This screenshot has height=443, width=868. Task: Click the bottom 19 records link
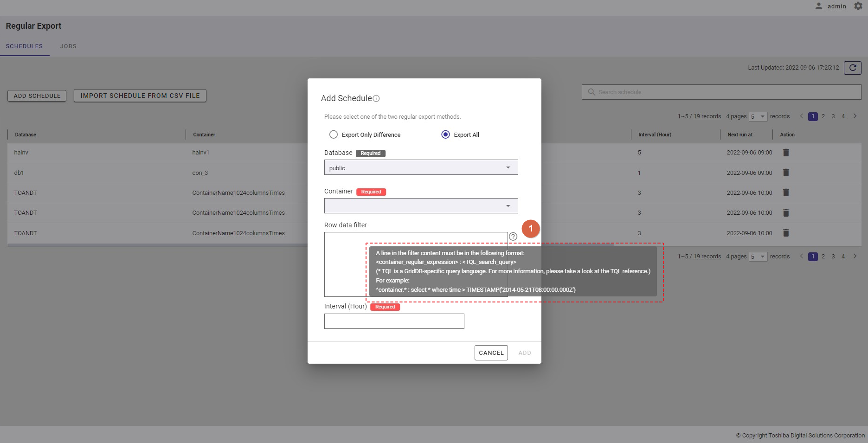pos(707,257)
